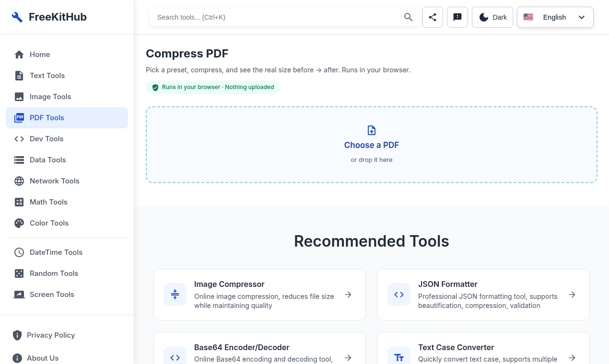
Task: Click the Text Case Converter card icon
Action: [399, 357]
